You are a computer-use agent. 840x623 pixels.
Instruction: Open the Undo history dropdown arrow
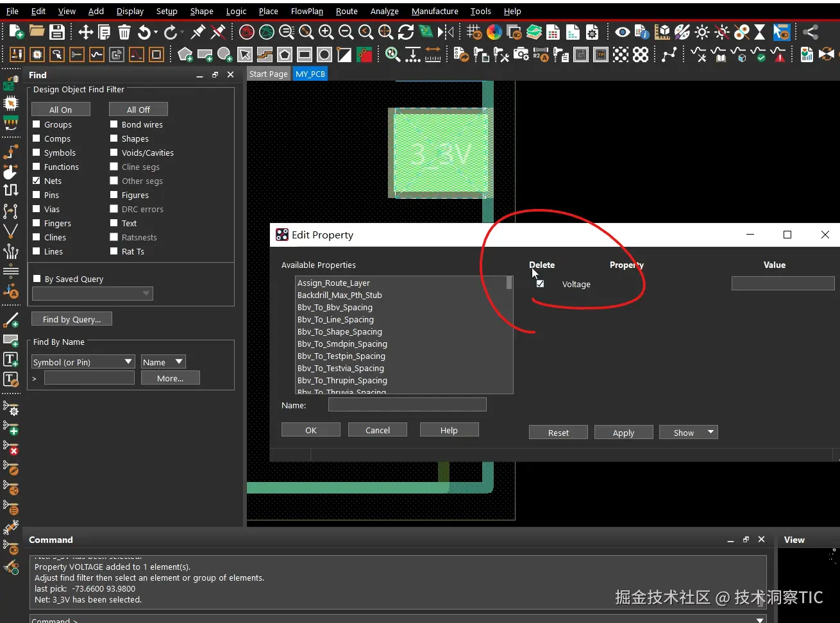coord(156,32)
